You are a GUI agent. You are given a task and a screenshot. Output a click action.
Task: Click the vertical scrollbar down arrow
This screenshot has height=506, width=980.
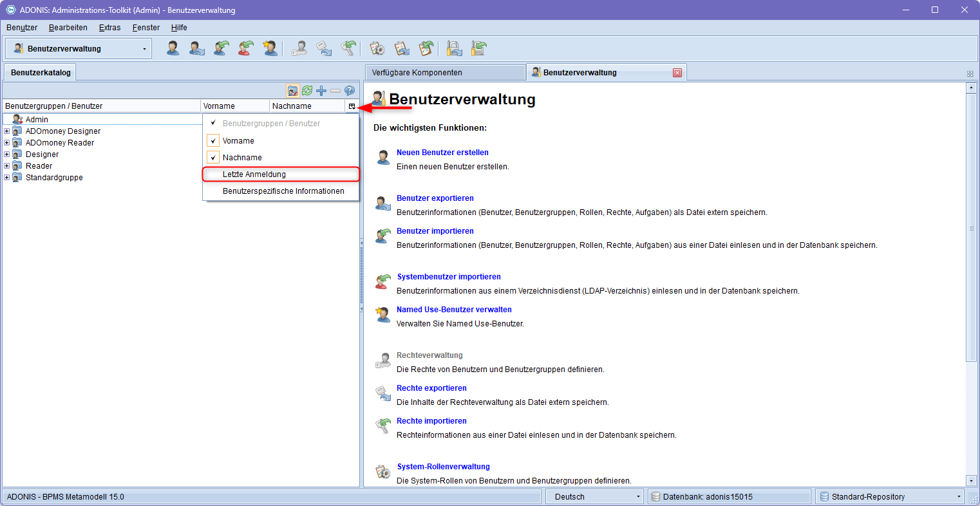tap(972, 480)
